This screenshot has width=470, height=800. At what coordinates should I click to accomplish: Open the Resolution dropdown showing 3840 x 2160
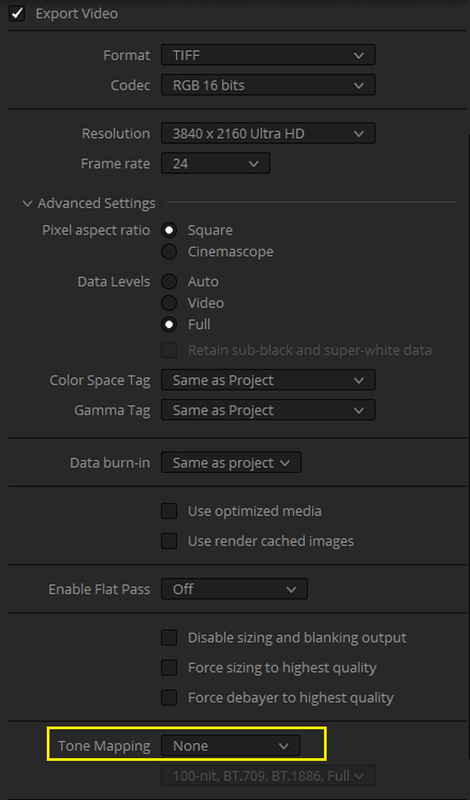[268, 134]
